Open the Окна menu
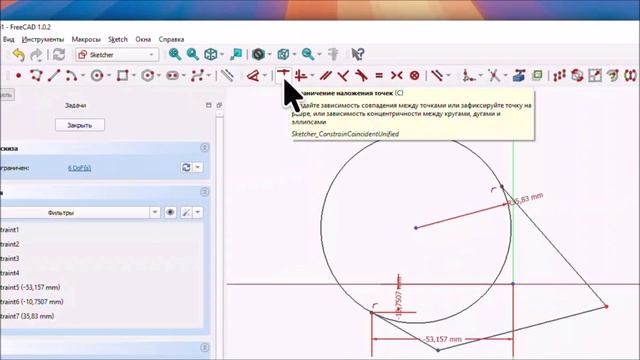This screenshot has height=360, width=640. (143, 40)
